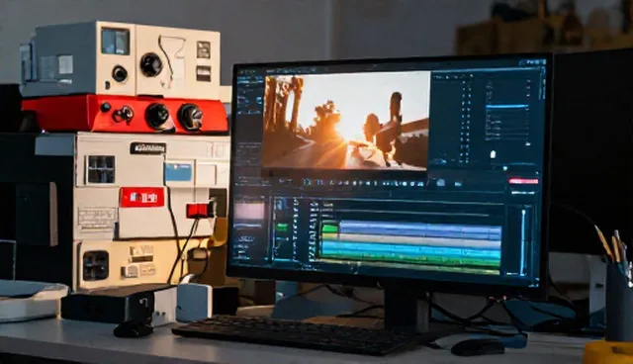Click the white marker icon in the right panel
Screen dimensions: 633x364
pos(493,154)
